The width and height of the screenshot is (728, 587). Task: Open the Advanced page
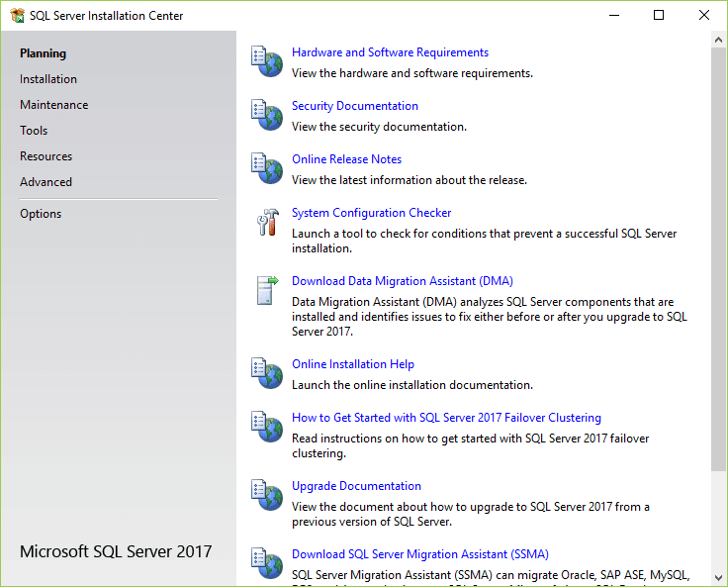tap(45, 182)
